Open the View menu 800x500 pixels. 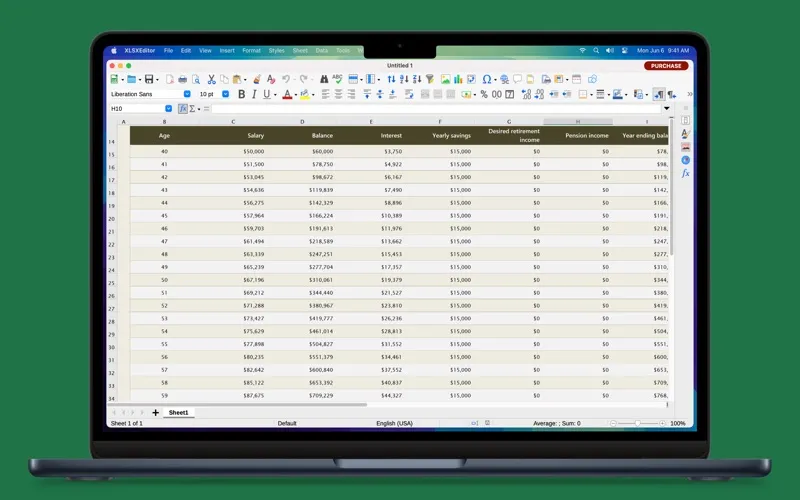click(205, 51)
